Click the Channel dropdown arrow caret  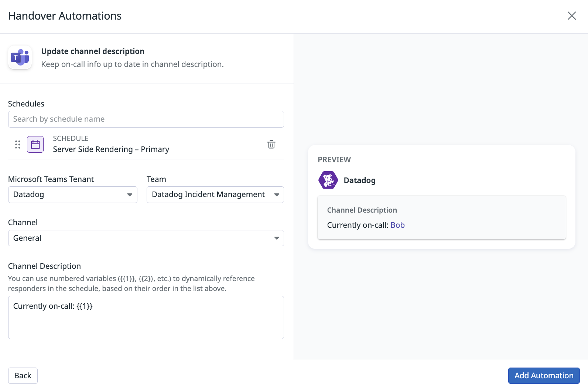coord(277,238)
